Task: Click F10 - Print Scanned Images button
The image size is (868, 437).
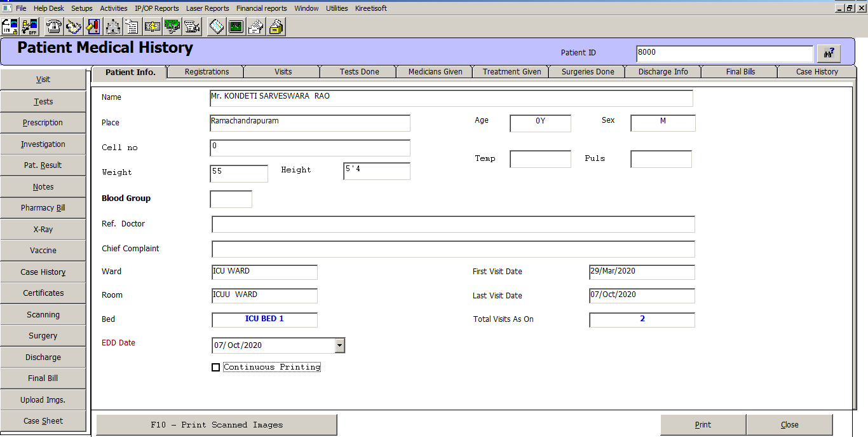Action: click(x=217, y=425)
